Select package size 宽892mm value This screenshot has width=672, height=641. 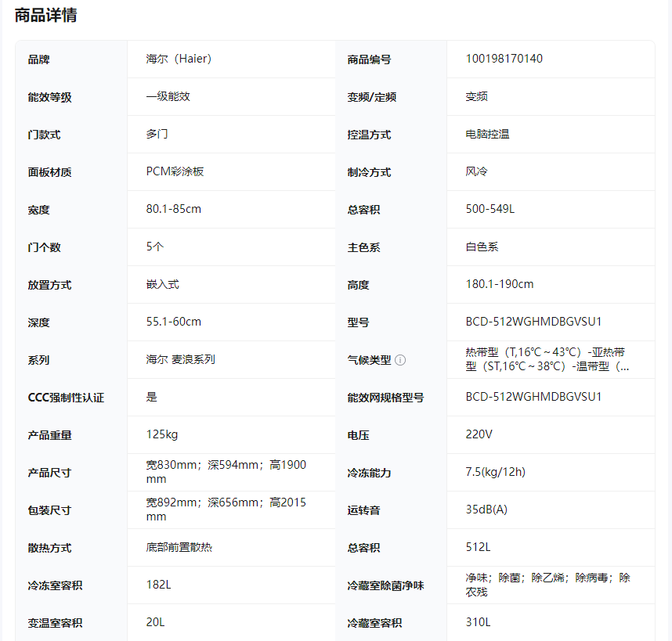(226, 510)
